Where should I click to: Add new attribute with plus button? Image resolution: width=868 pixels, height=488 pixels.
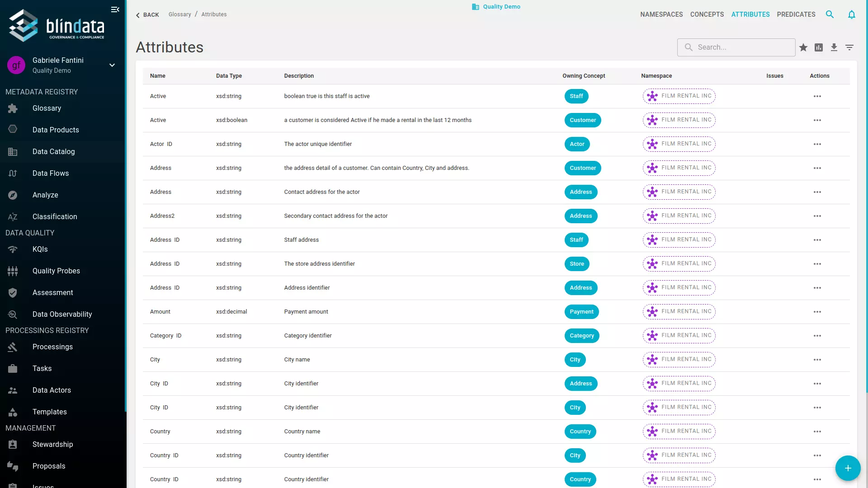848,468
